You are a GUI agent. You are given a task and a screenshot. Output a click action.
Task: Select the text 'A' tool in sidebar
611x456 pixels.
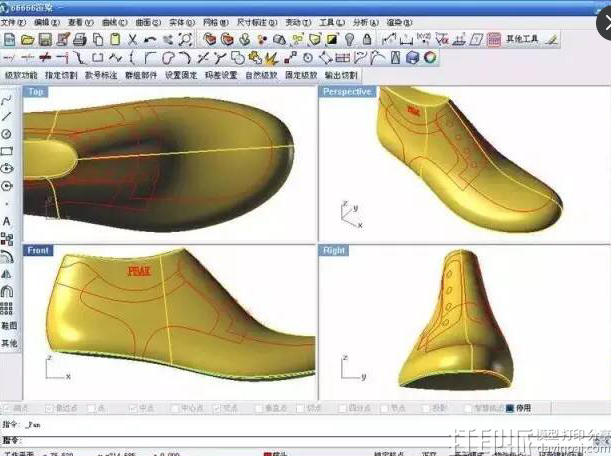[x=8, y=221]
